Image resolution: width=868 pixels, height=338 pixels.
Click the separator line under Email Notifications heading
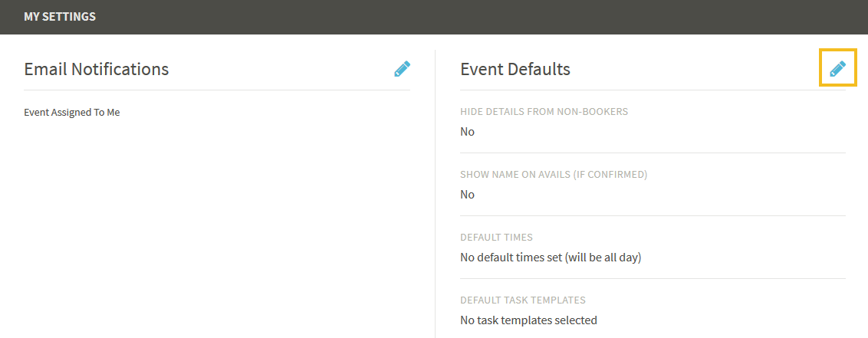point(217,90)
